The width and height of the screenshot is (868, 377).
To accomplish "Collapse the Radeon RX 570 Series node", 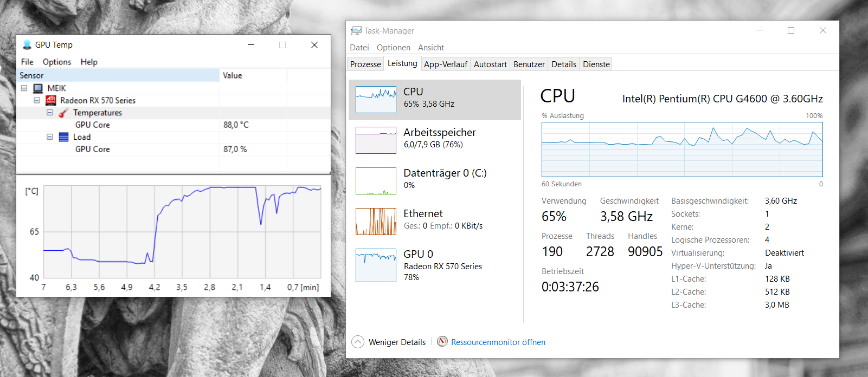I will 37,100.
